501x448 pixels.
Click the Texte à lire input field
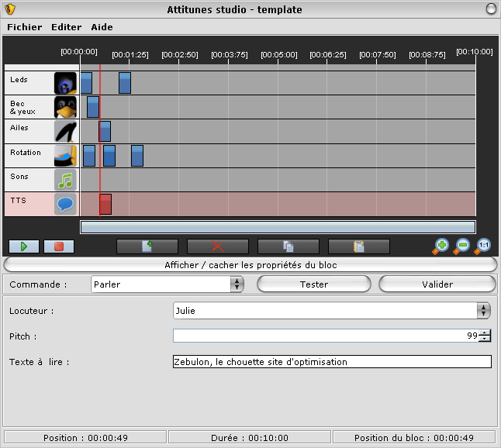[x=332, y=362]
